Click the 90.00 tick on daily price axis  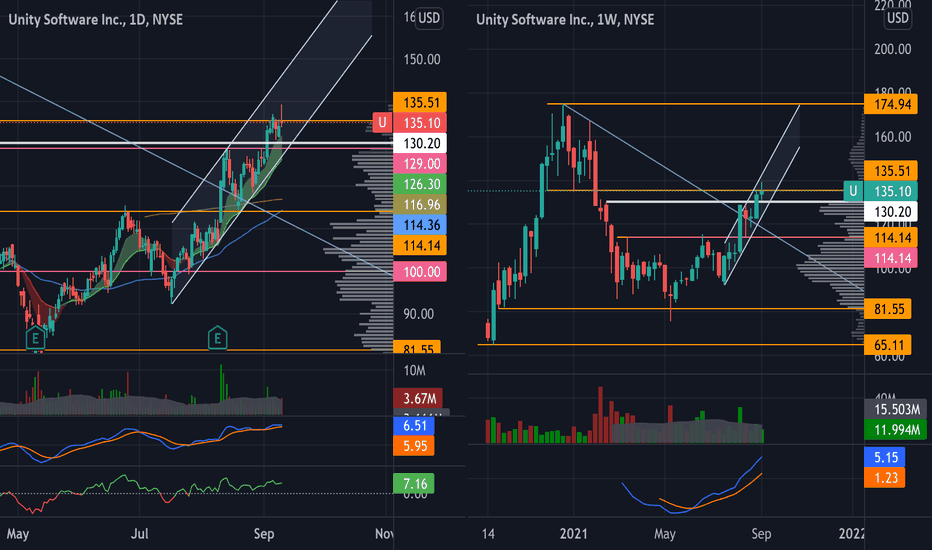[418, 314]
